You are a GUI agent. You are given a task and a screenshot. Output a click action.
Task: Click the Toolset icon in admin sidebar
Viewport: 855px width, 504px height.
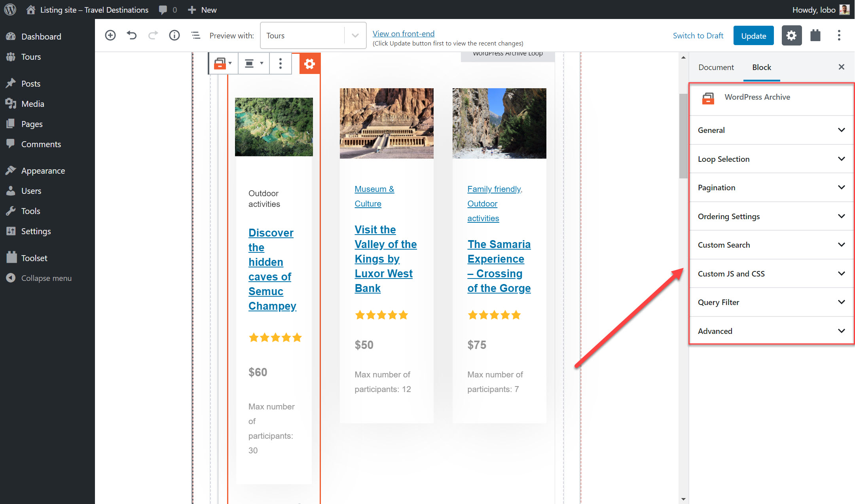click(11, 258)
